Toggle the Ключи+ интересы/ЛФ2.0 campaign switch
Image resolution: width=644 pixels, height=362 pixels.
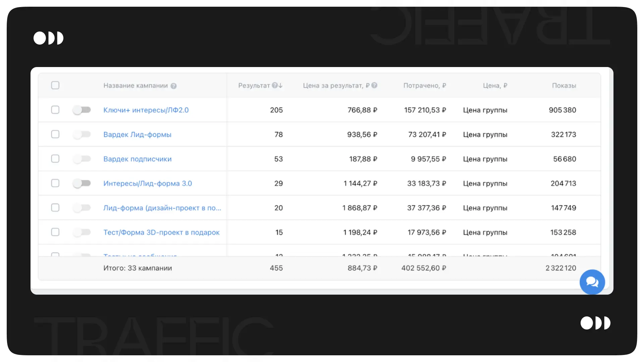(82, 110)
